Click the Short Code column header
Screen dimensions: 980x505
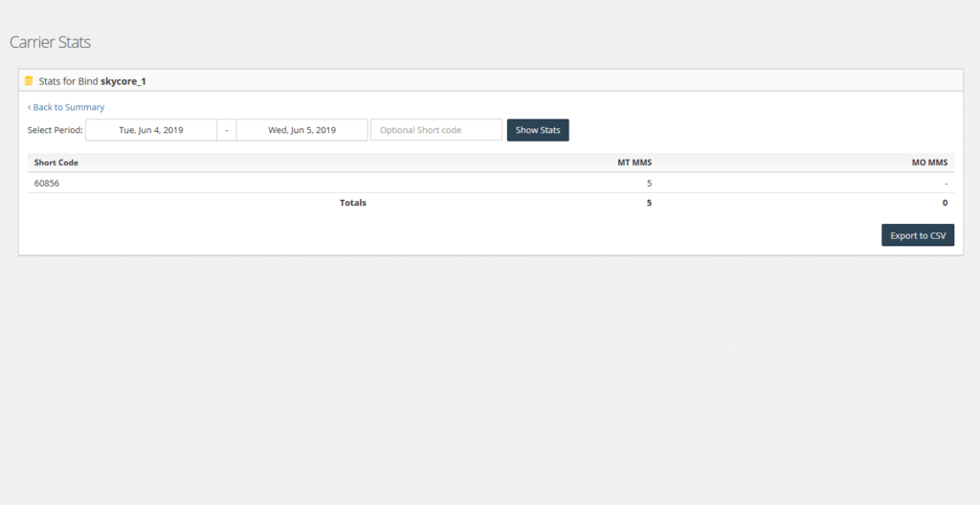click(56, 163)
